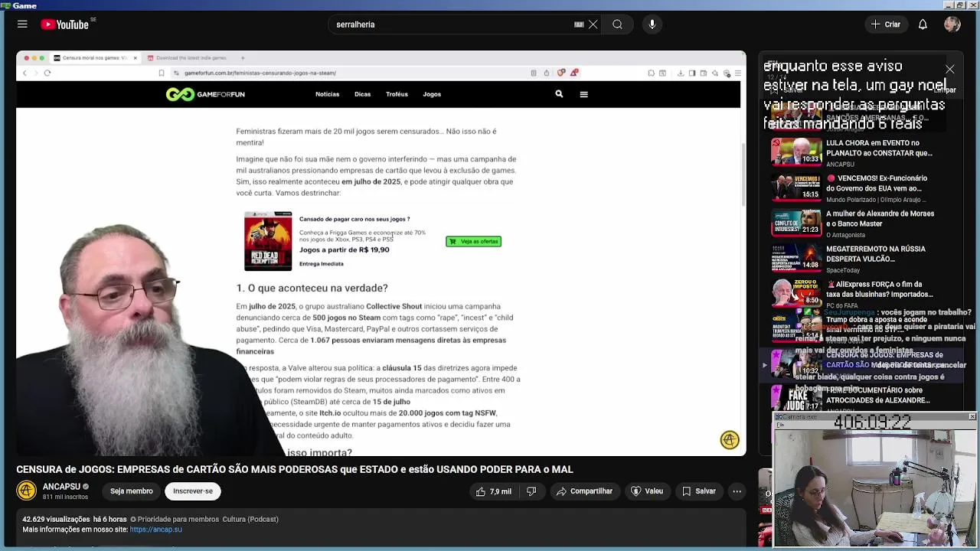Click the browser reload icon in video
This screenshot has width=980, height=551.
(x=47, y=73)
